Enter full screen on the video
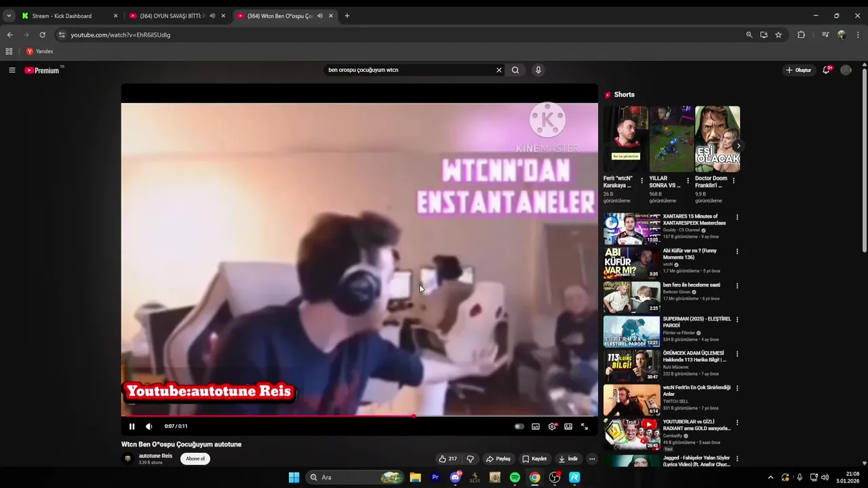The height and width of the screenshot is (488, 868). [585, 426]
